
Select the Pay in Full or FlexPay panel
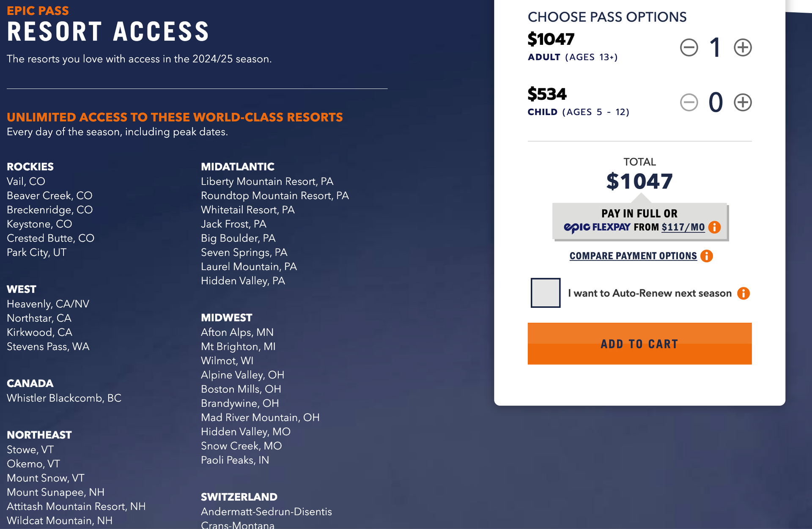[639, 220]
